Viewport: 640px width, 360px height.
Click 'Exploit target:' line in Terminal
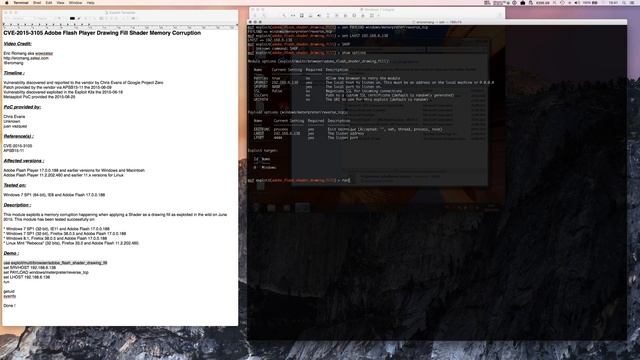tap(263, 151)
